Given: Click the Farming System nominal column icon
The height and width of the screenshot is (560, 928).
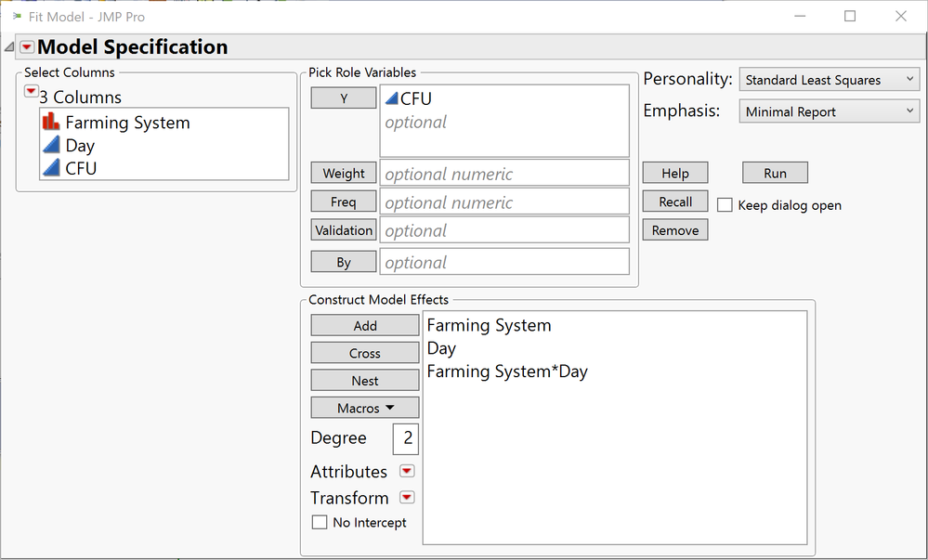Looking at the screenshot, I should tap(51, 122).
